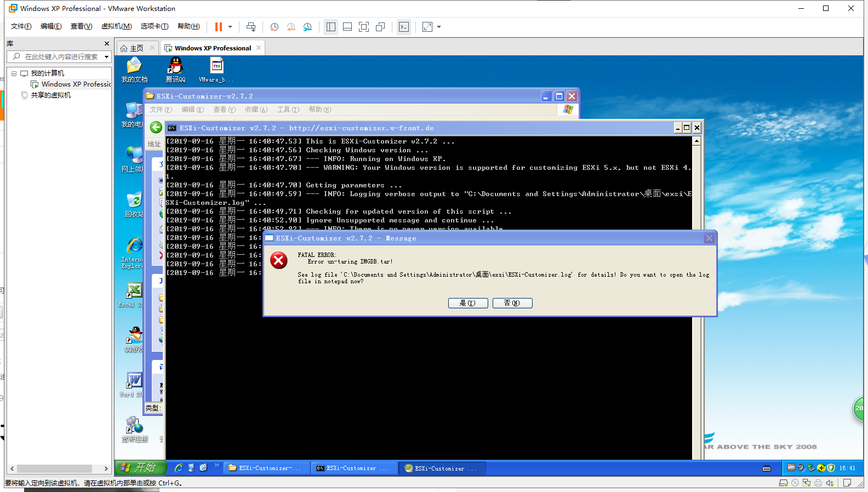
Task: Close the 主页 tab
Action: point(152,48)
